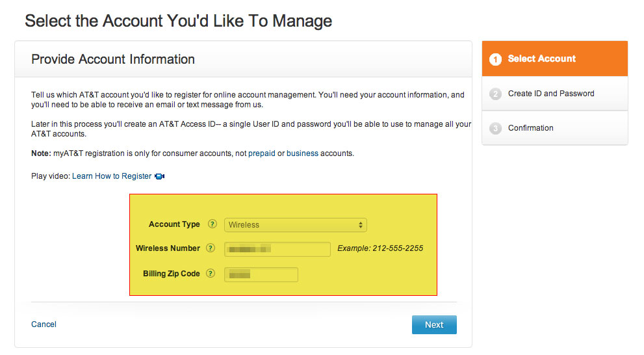Open the Learn How to Register link
644x355 pixels.
tap(112, 176)
